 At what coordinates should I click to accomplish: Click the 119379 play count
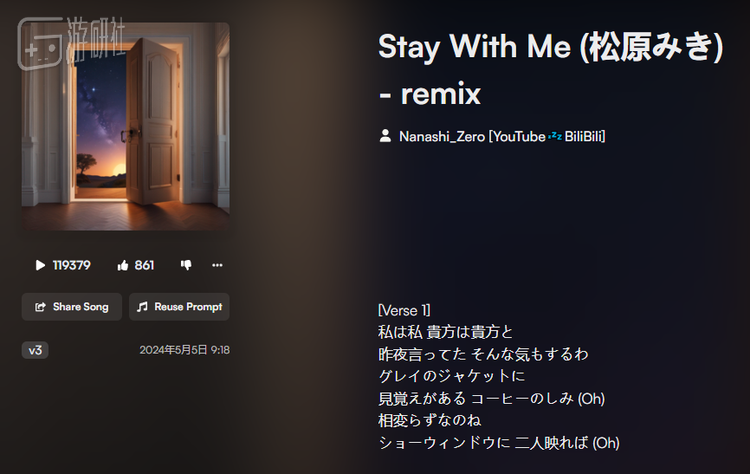click(71, 265)
